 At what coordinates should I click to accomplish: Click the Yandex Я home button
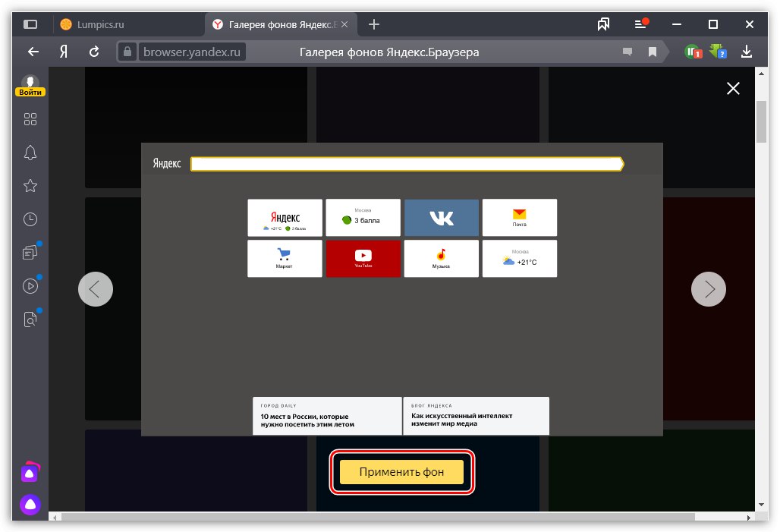tap(64, 52)
